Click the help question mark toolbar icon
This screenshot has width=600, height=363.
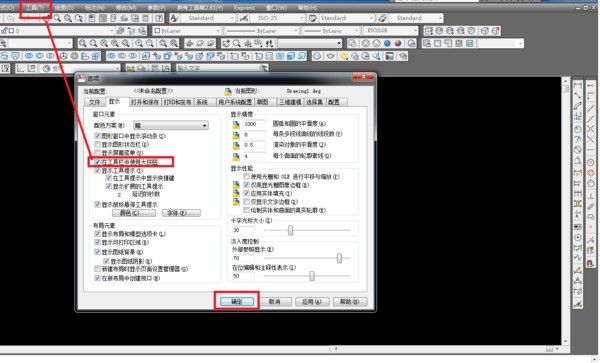click(x=159, y=18)
